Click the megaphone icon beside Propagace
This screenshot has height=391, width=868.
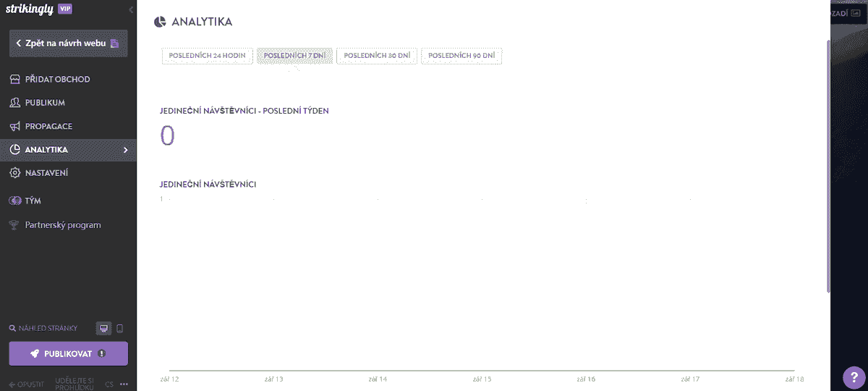(x=14, y=126)
